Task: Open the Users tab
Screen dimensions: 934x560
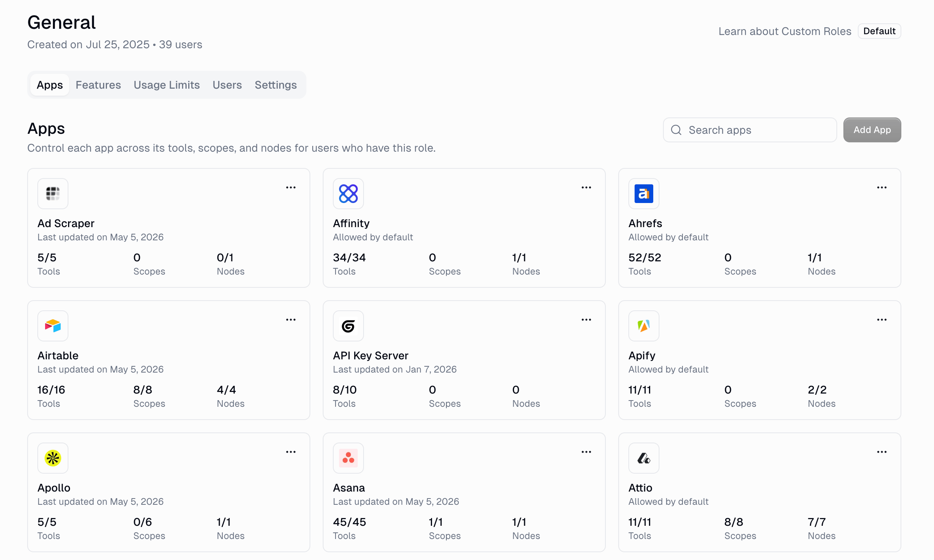Action: [x=227, y=85]
